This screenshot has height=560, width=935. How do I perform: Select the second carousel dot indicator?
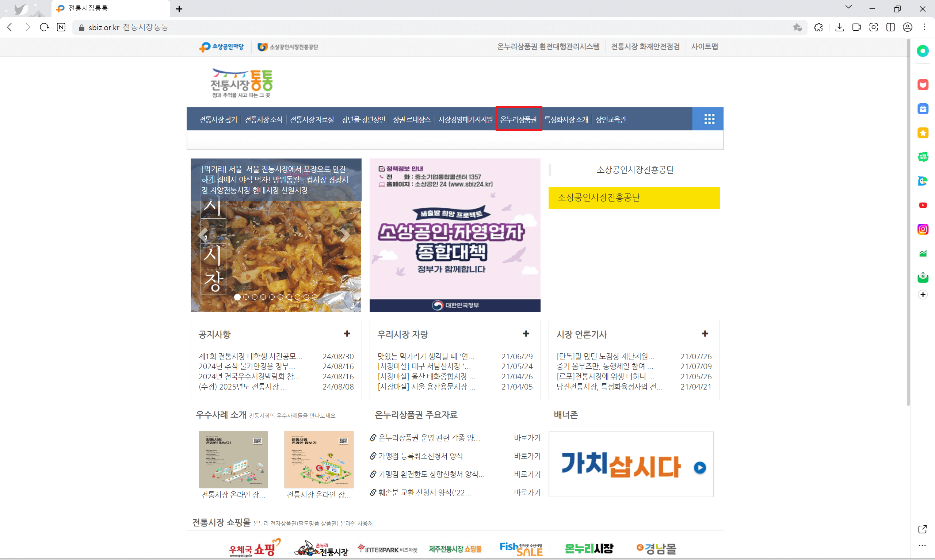246,297
